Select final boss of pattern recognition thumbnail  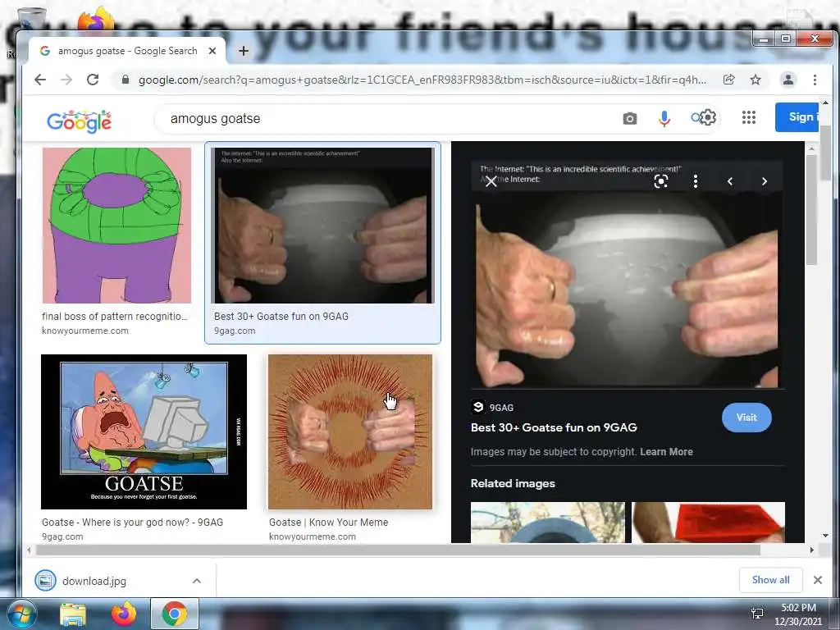point(116,226)
